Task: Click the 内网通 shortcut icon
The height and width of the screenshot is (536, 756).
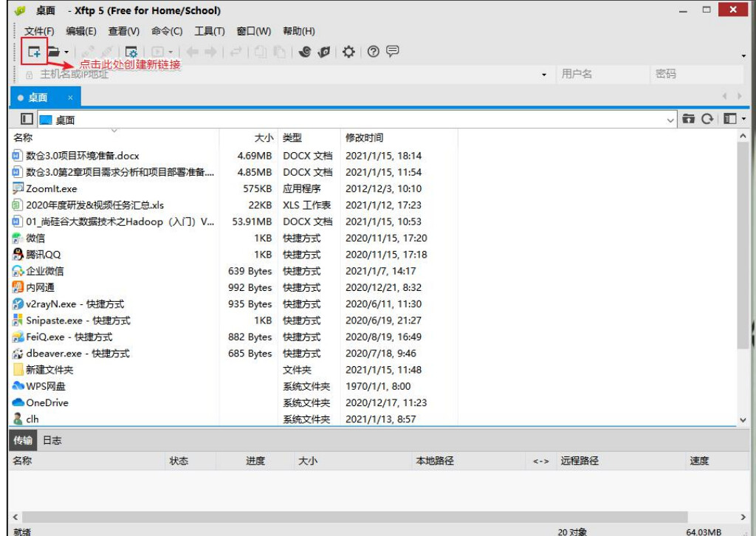Action: click(x=18, y=287)
